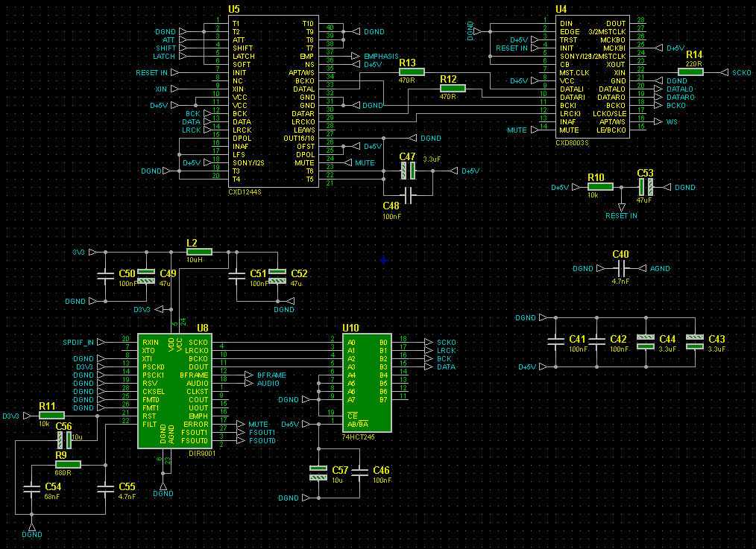Image resolution: width=756 pixels, height=549 pixels.
Task: Click the EDGE pin name on U4
Action: point(570,32)
